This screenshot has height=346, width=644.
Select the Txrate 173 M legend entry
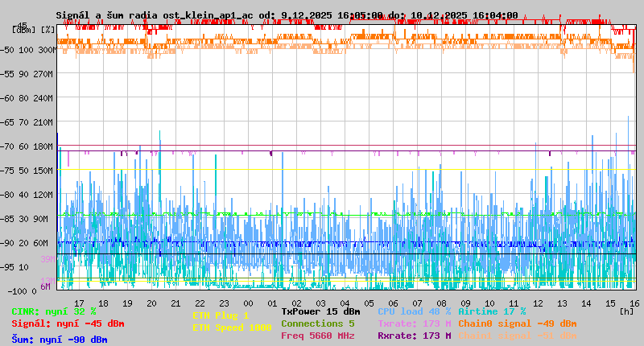(x=415, y=323)
